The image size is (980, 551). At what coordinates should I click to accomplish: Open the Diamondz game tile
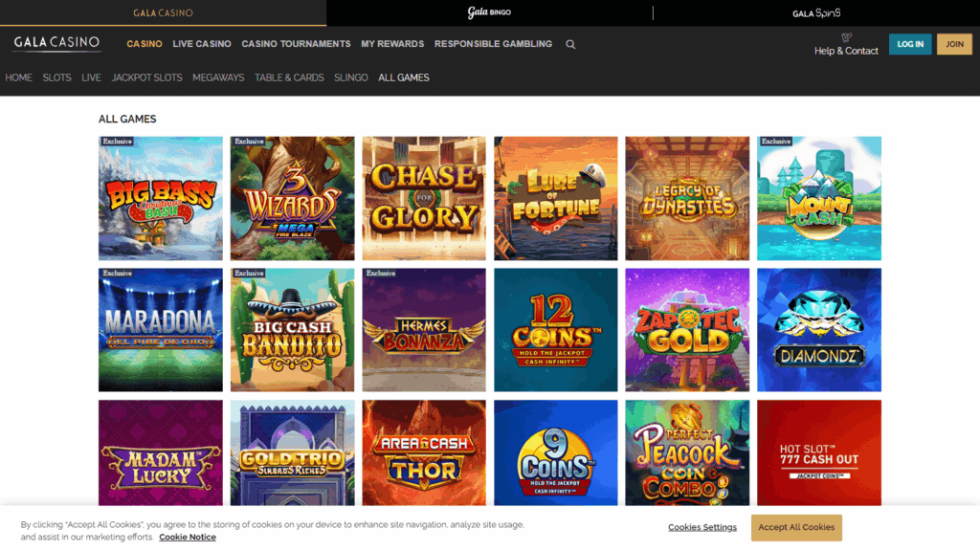coord(819,330)
